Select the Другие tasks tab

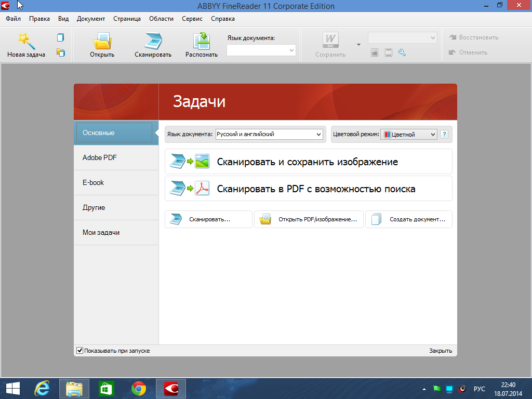pyautogui.click(x=116, y=207)
